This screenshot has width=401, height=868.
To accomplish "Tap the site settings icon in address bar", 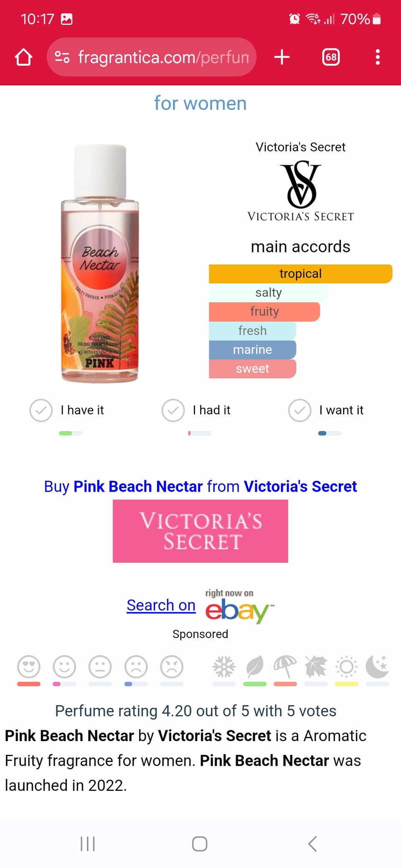I will click(62, 57).
